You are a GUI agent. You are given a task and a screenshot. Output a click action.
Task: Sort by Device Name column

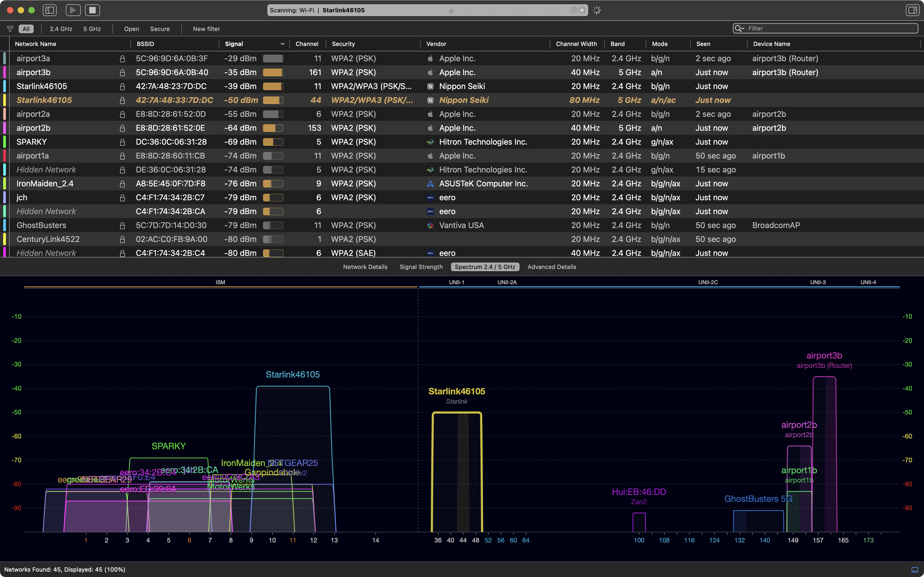point(771,44)
